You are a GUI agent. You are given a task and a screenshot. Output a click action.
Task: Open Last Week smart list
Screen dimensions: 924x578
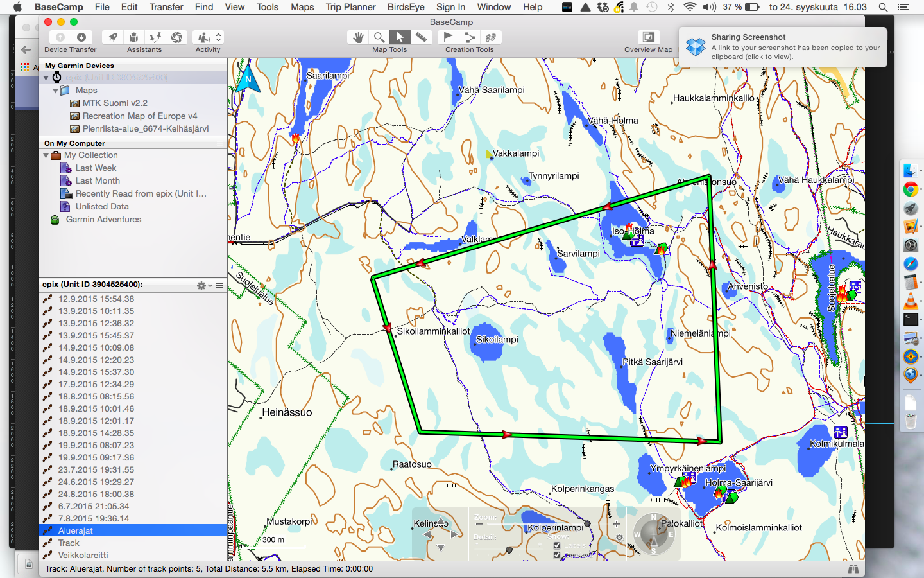point(96,168)
